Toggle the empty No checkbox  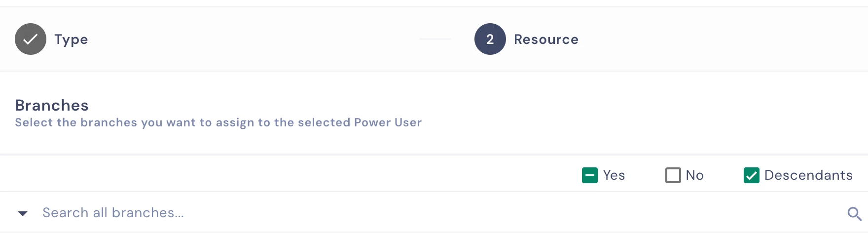coord(673,175)
